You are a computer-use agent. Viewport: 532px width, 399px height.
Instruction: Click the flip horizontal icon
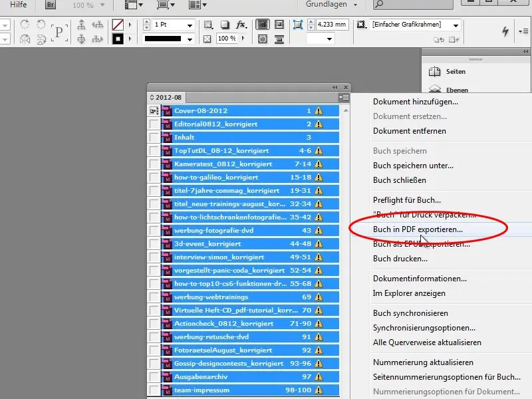click(x=25, y=39)
